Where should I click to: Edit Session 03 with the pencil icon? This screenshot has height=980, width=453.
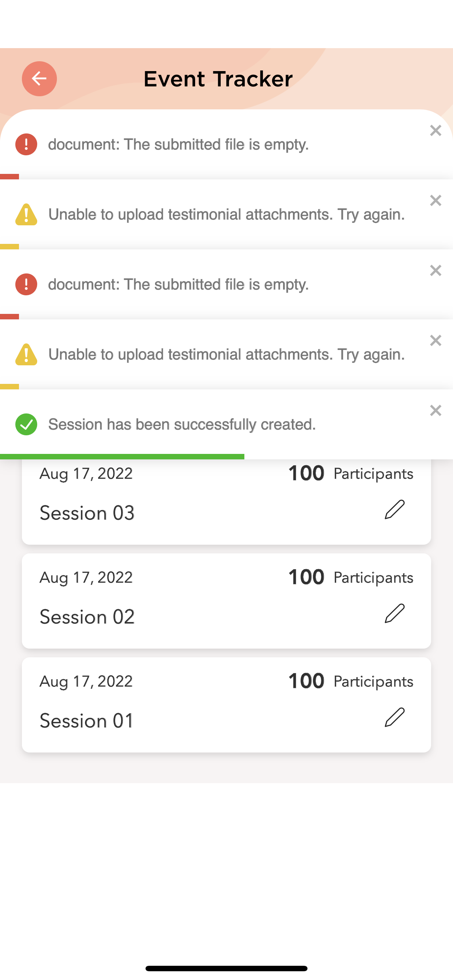point(394,510)
